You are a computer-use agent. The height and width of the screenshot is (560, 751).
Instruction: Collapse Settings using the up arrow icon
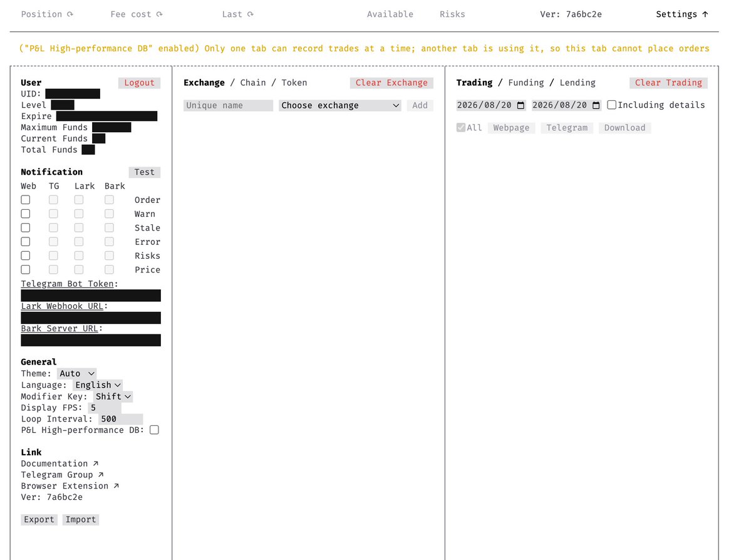705,14
